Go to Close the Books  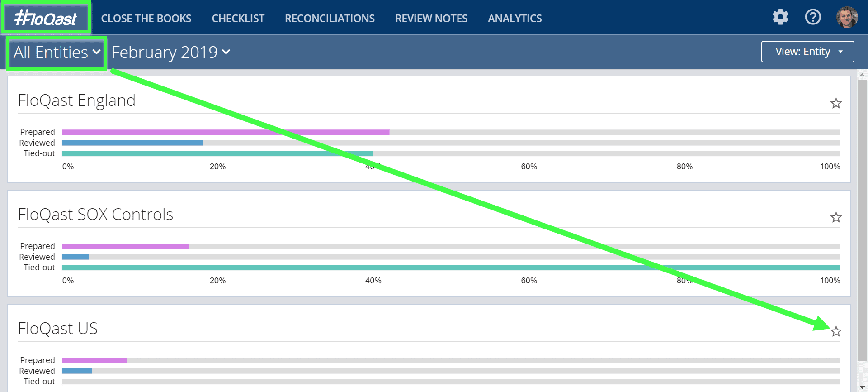pos(146,19)
